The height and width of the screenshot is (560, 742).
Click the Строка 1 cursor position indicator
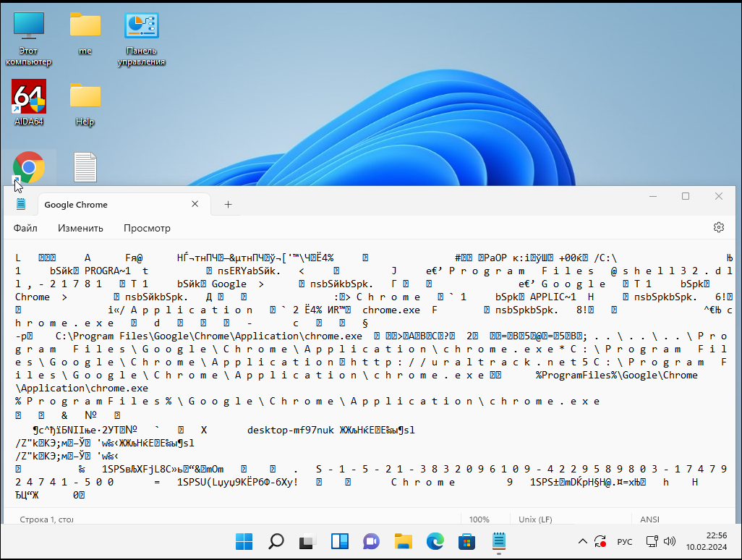46,519
